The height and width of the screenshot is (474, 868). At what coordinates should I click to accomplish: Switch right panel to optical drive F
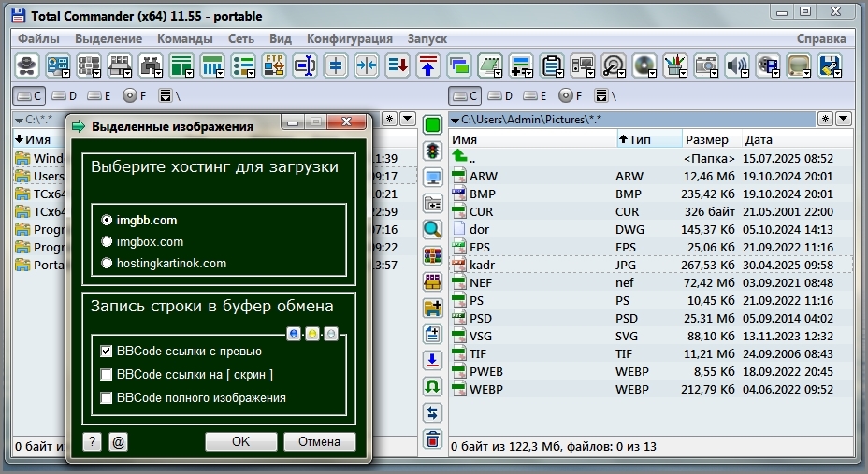click(570, 96)
